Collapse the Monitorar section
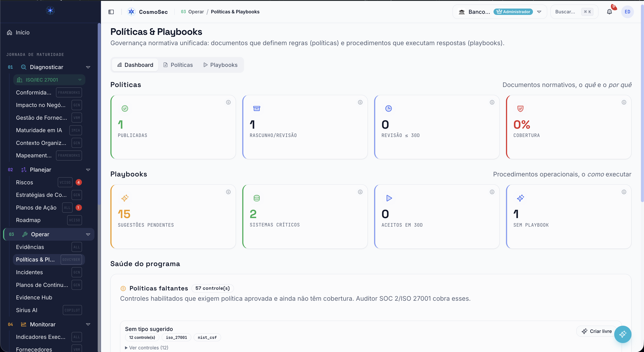The height and width of the screenshot is (352, 644). point(88,324)
